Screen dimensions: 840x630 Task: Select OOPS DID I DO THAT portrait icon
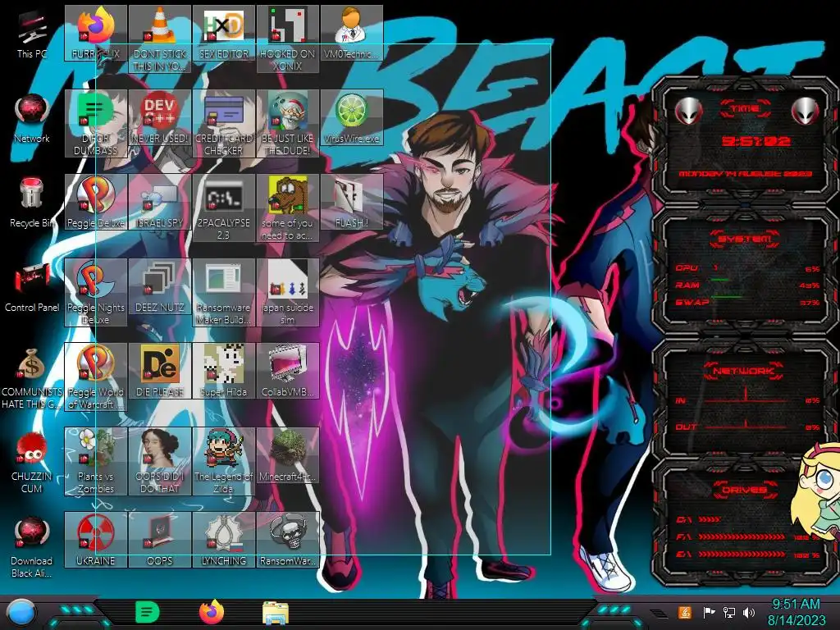(160, 461)
